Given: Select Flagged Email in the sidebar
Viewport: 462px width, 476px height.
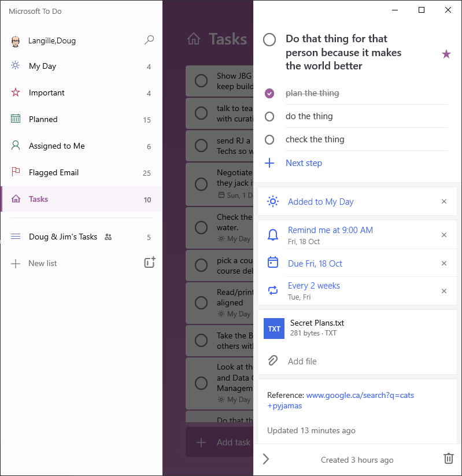Looking at the screenshot, I should (54, 172).
